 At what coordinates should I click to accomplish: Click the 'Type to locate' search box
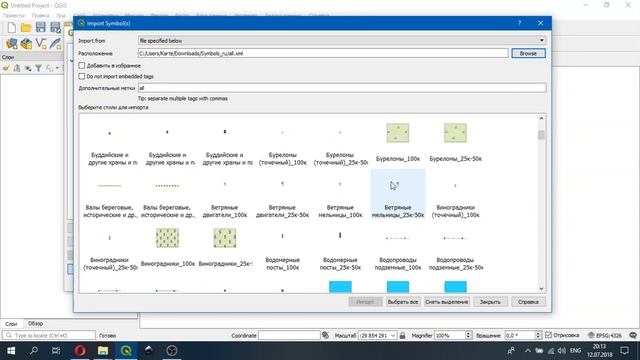pyautogui.click(x=49, y=336)
